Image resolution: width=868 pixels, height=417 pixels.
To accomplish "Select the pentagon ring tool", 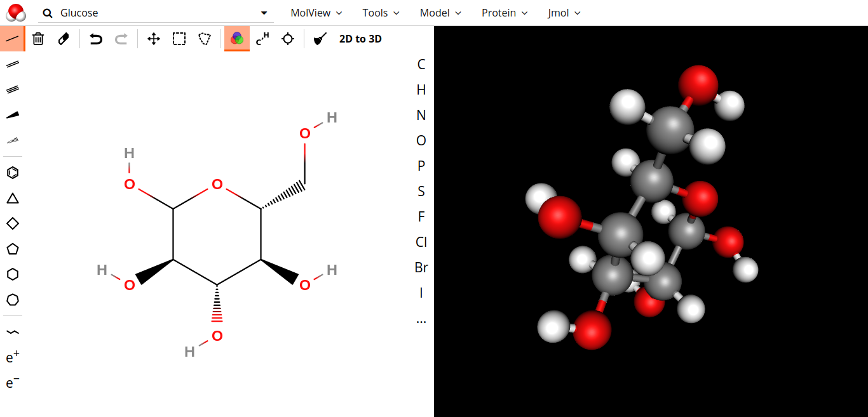I will click(x=12, y=249).
